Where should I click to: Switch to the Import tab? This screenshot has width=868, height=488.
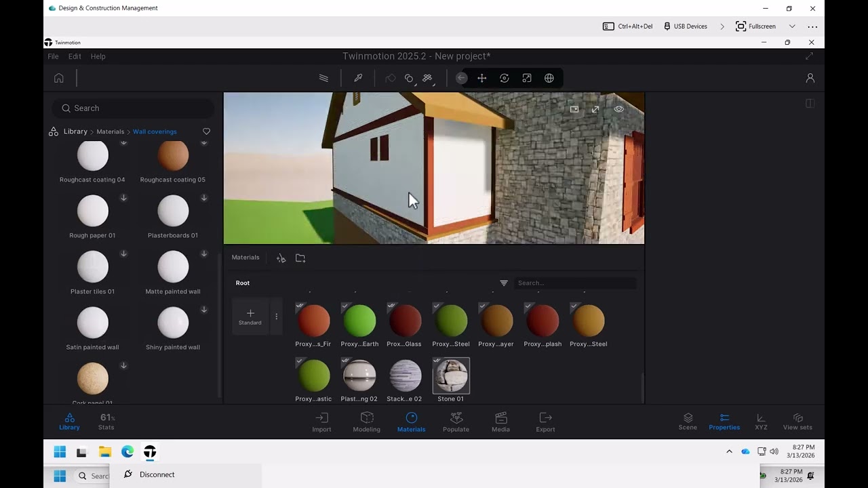coord(321,422)
